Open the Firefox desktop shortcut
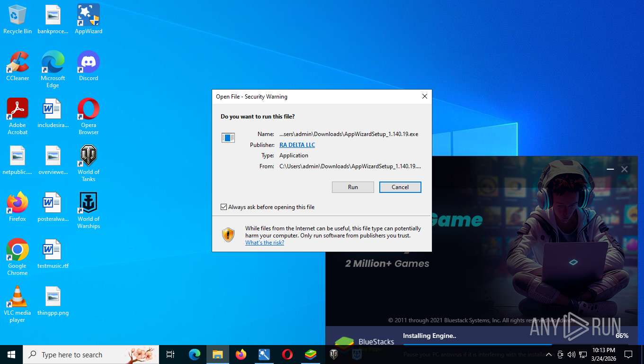 click(18, 207)
